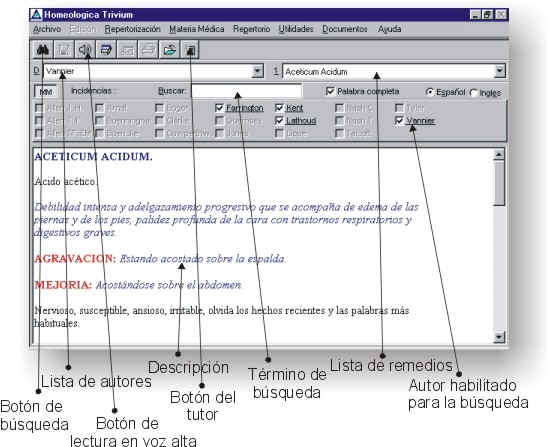Click the red AGRAVACION heading
550x447 pixels.
click(x=75, y=259)
